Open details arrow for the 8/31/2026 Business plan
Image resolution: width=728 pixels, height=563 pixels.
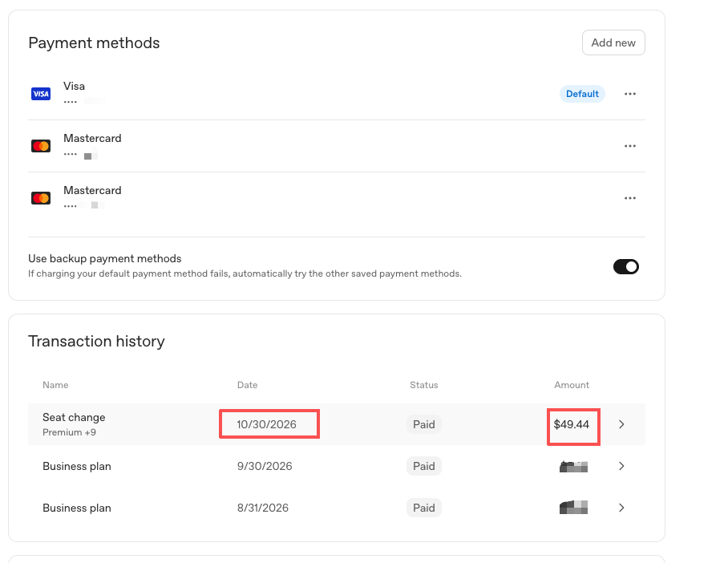click(621, 508)
